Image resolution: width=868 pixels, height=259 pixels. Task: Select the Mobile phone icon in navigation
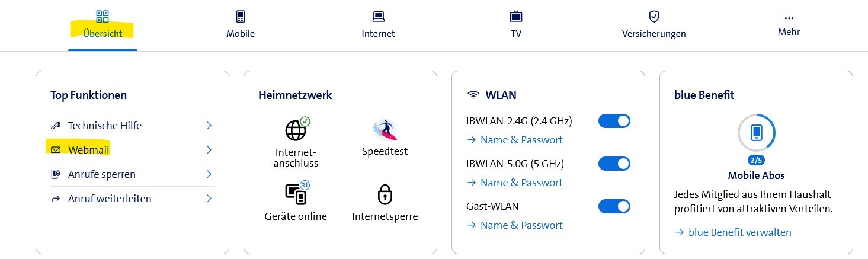[x=240, y=17]
